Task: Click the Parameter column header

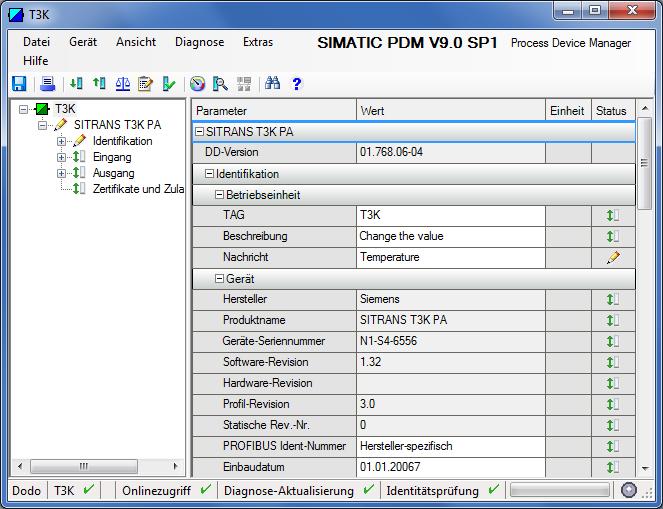Action: tap(274, 111)
